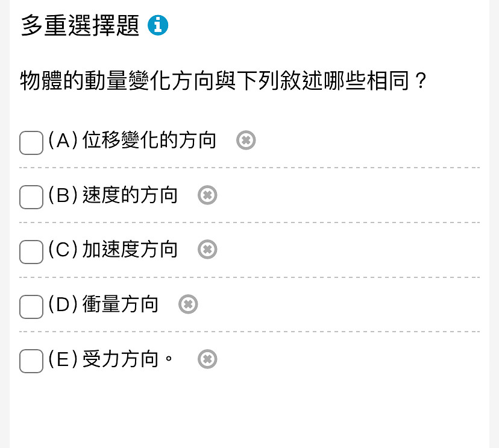Image resolution: width=499 pixels, height=448 pixels.
Task: Pick the answer text 加速度方向
Action: pyautogui.click(x=130, y=249)
